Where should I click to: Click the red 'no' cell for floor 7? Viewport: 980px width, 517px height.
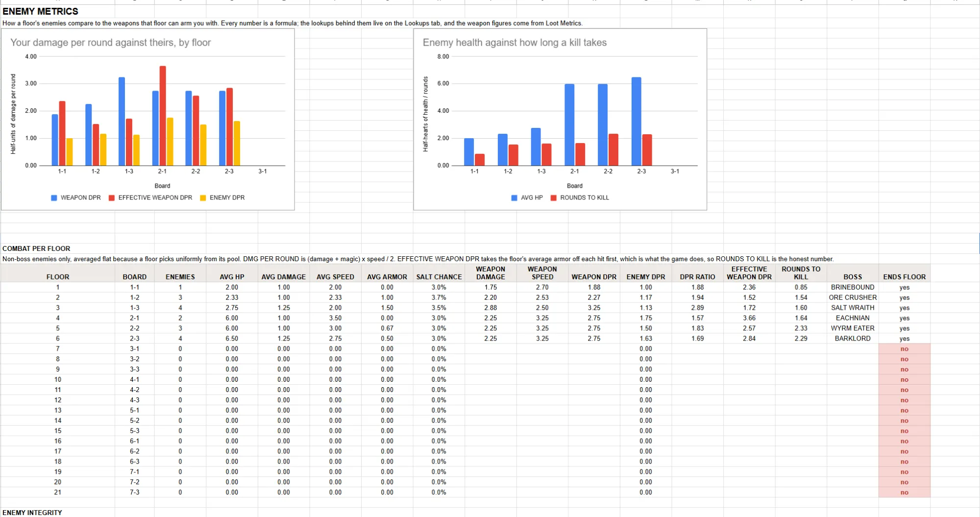(x=905, y=349)
